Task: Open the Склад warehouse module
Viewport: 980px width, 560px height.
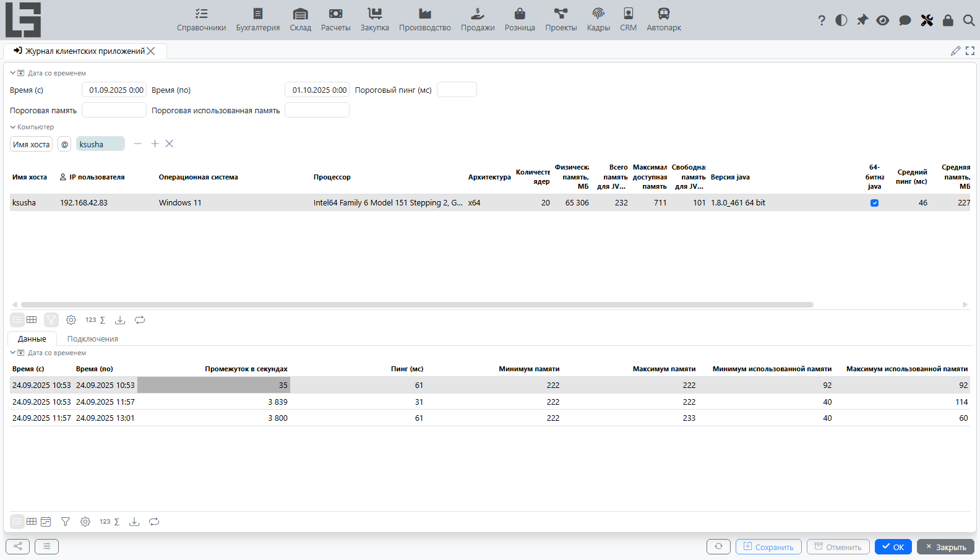Action: [x=300, y=20]
